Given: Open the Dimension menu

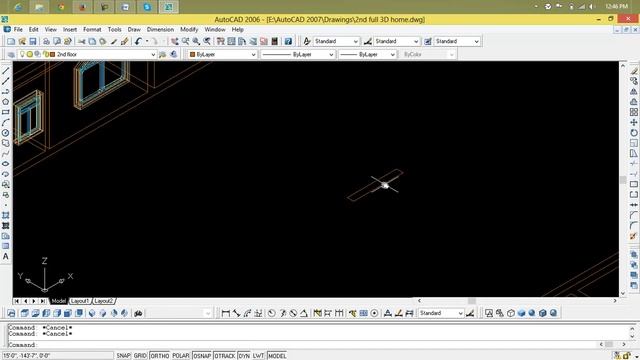Looking at the screenshot, I should point(160,29).
